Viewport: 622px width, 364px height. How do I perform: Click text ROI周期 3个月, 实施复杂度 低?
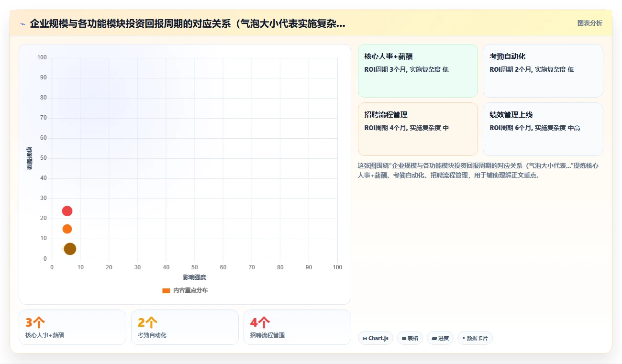click(406, 69)
